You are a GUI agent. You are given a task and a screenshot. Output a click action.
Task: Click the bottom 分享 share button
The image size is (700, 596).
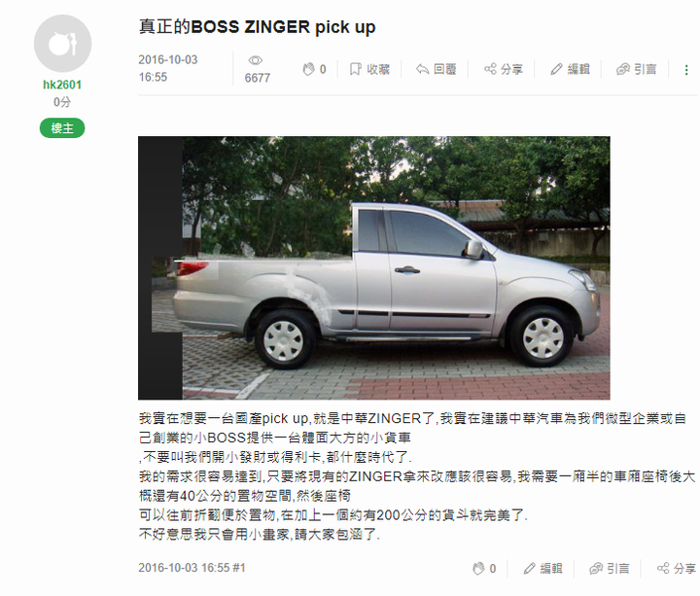click(x=677, y=569)
